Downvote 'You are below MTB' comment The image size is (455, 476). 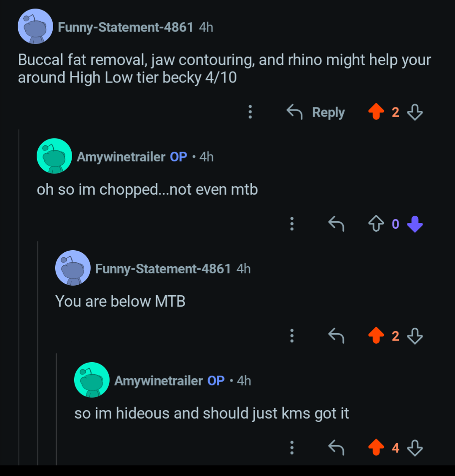click(415, 336)
